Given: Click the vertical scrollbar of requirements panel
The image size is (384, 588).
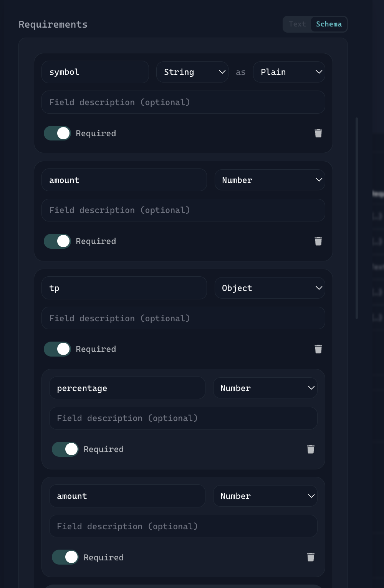Looking at the screenshot, I should coord(357,218).
